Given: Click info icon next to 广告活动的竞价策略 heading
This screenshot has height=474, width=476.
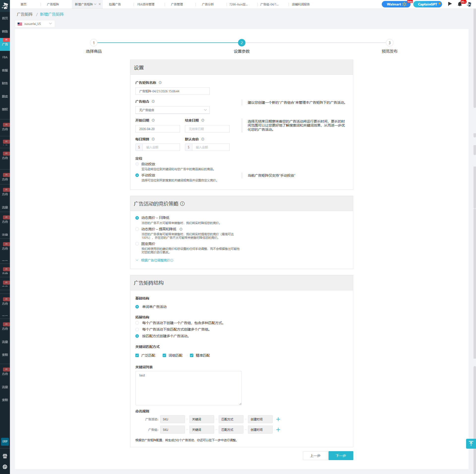Looking at the screenshot, I should pyautogui.click(x=182, y=204).
